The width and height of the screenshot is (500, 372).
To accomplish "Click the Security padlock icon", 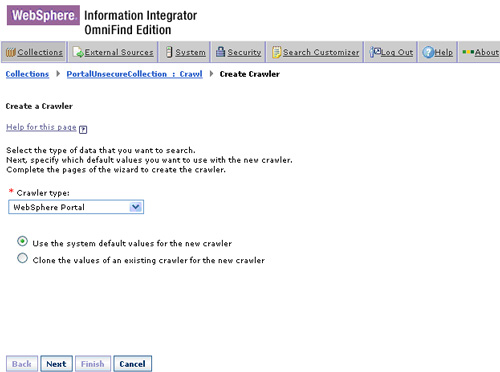I will click(x=221, y=52).
